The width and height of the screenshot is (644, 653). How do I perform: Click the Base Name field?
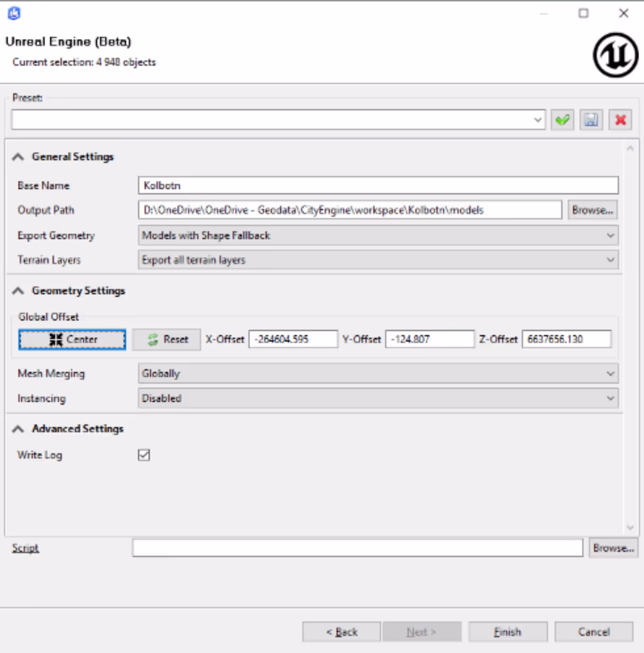coord(378,186)
